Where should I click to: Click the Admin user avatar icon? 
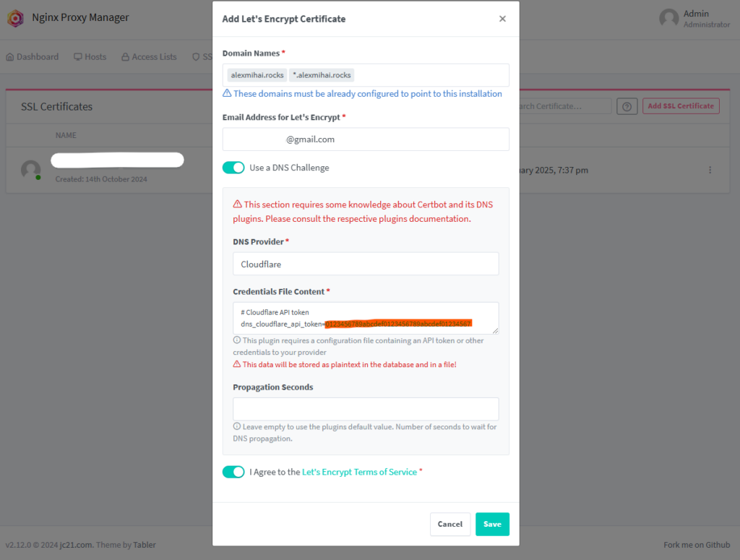coord(668,18)
